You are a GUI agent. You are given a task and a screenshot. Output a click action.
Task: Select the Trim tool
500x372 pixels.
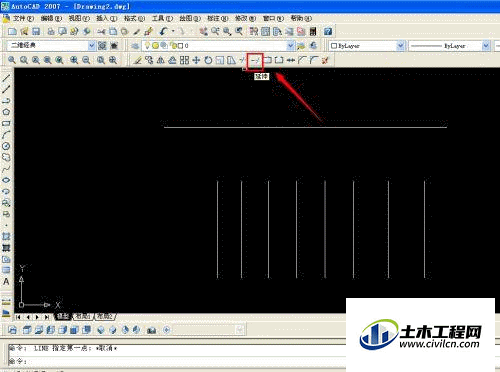click(243, 60)
